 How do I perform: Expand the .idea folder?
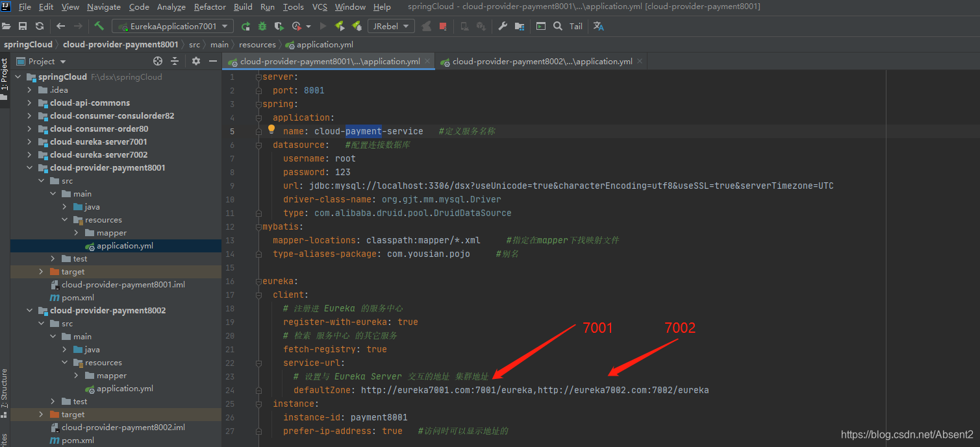click(29, 90)
